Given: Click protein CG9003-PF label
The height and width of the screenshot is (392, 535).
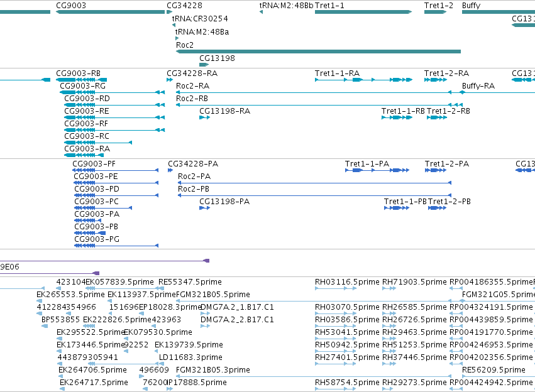Looking at the screenshot, I should pyautogui.click(x=94, y=164).
